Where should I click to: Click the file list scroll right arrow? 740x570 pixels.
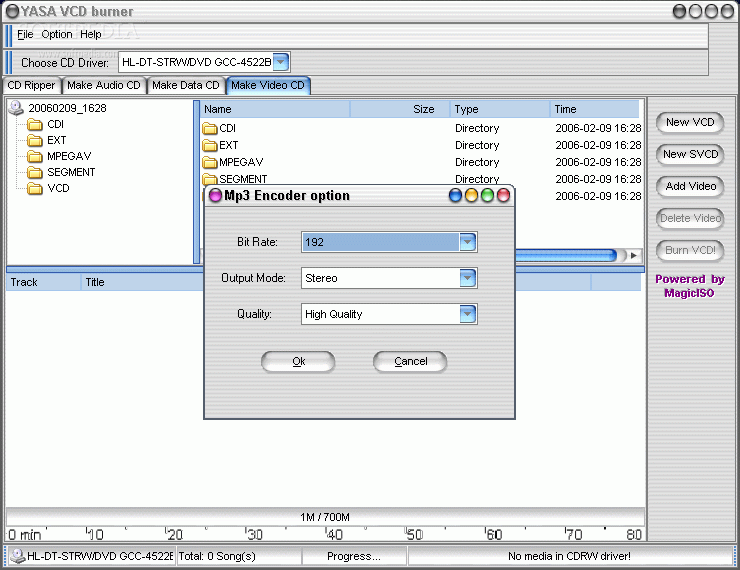coord(634,256)
